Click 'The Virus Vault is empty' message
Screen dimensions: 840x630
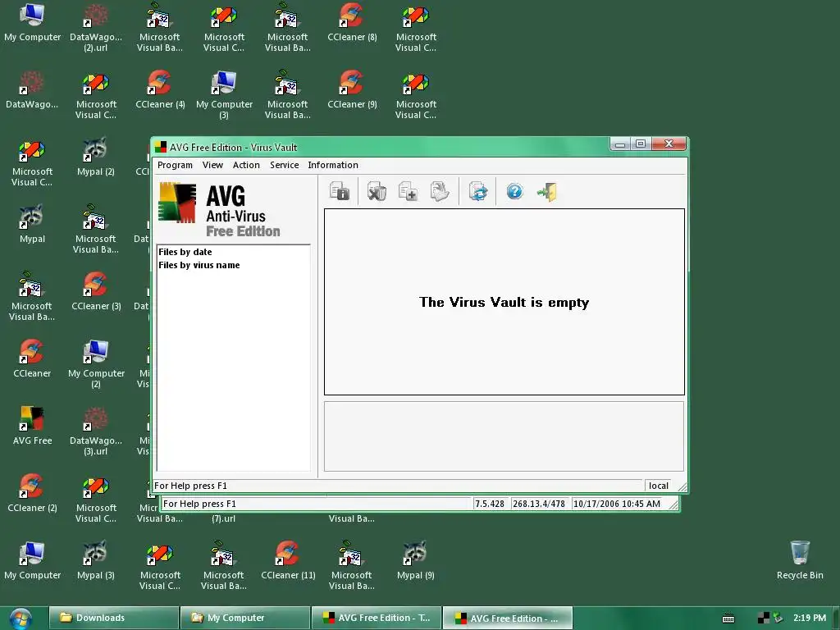pos(504,302)
